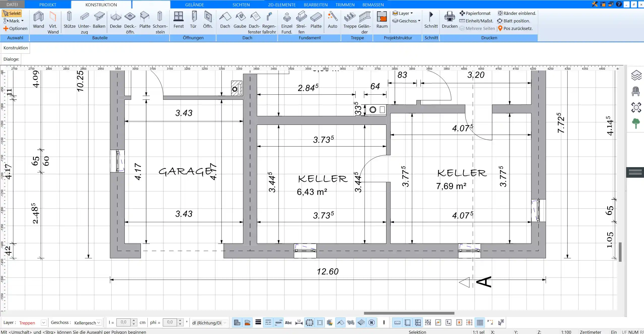
Task: Switch to the BEMASSEN tab
Action: [x=373, y=5]
